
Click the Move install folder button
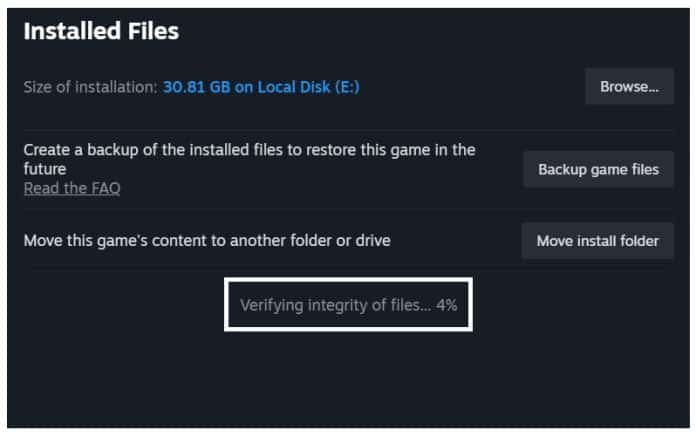click(597, 241)
